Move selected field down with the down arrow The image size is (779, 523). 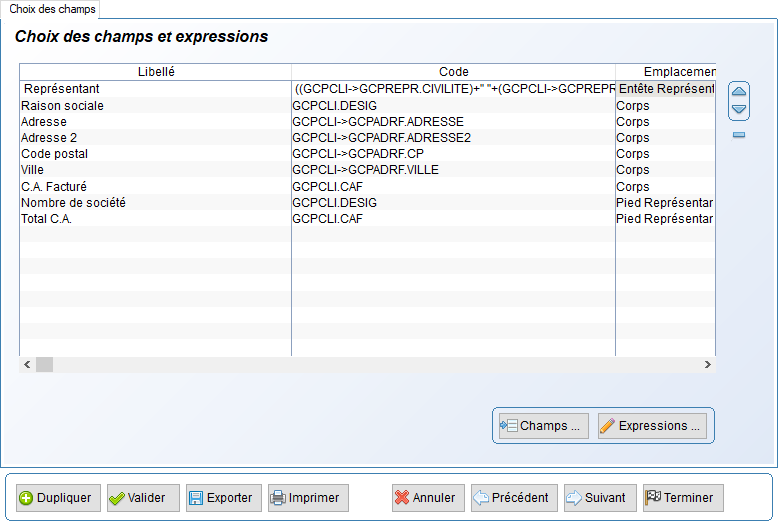point(739,109)
